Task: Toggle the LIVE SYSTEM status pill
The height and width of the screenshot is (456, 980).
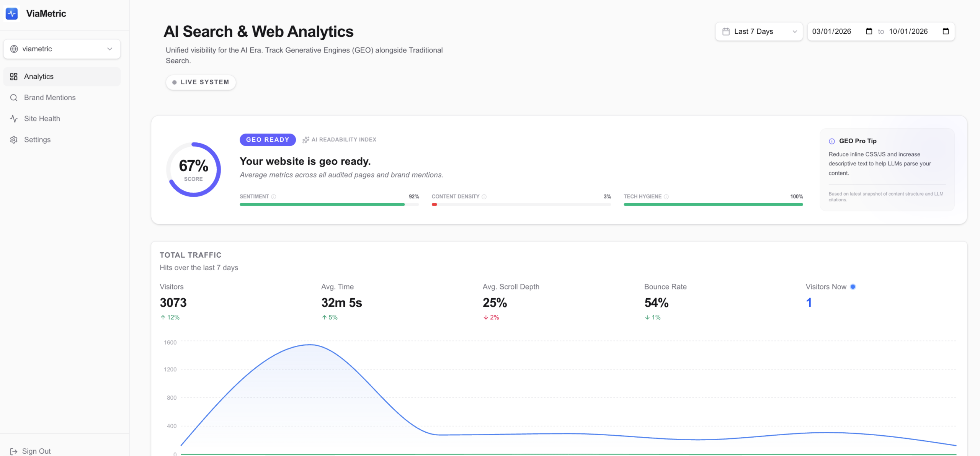Action: click(201, 82)
